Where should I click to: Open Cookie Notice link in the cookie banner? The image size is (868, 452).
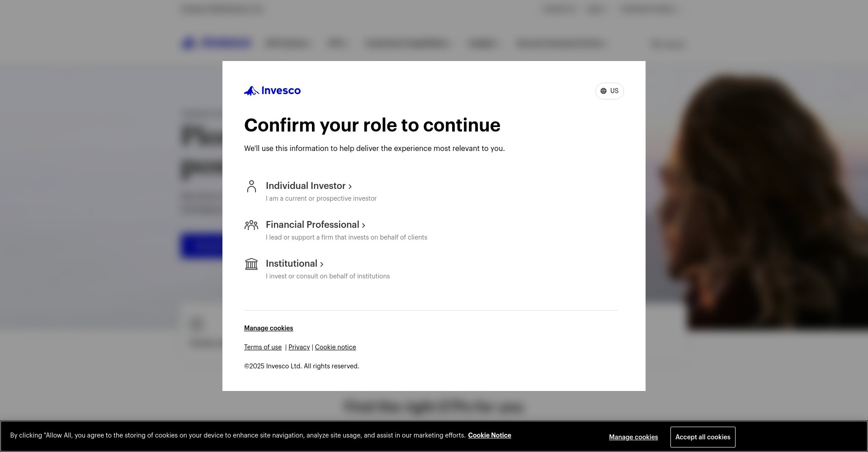point(490,435)
